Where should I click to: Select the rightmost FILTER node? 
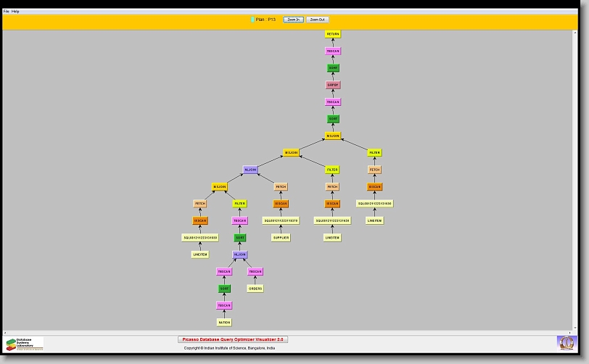click(x=374, y=153)
